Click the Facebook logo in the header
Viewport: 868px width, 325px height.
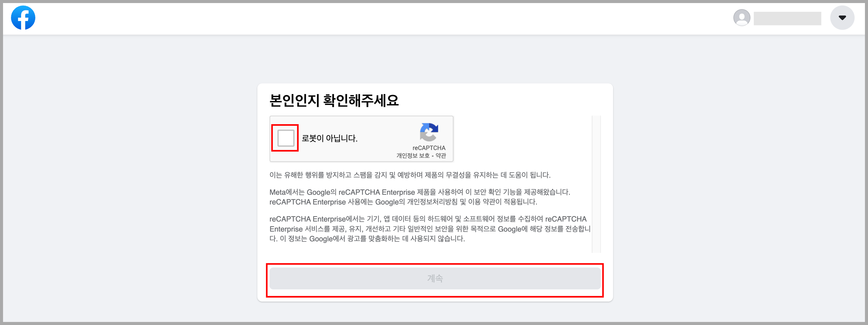(23, 18)
